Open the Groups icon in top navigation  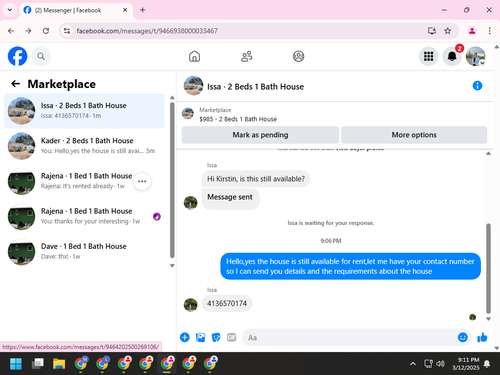[298, 56]
